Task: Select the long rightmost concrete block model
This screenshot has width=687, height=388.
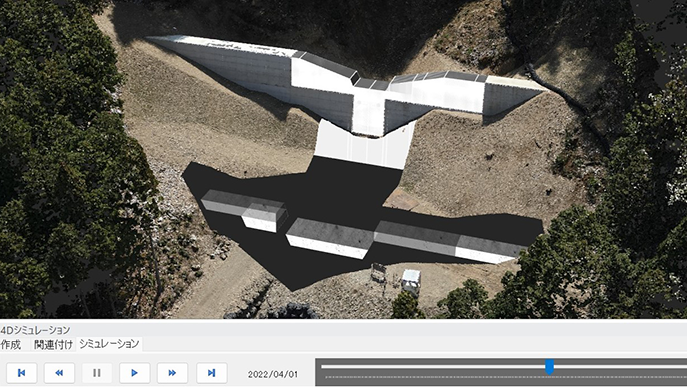Action: pyautogui.click(x=449, y=242)
